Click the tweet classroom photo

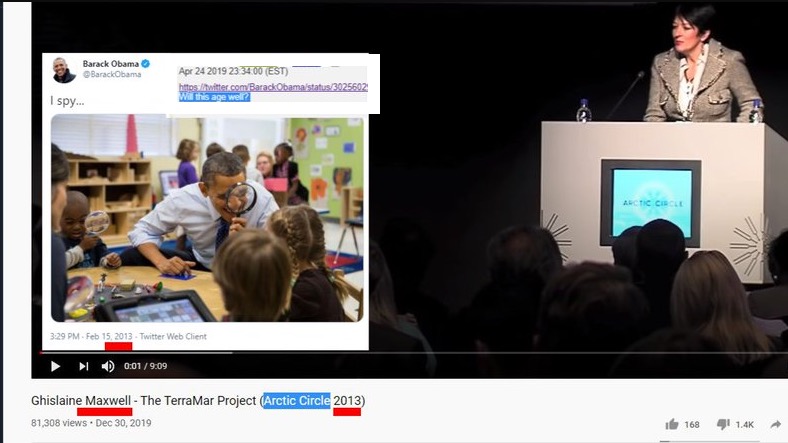point(207,218)
